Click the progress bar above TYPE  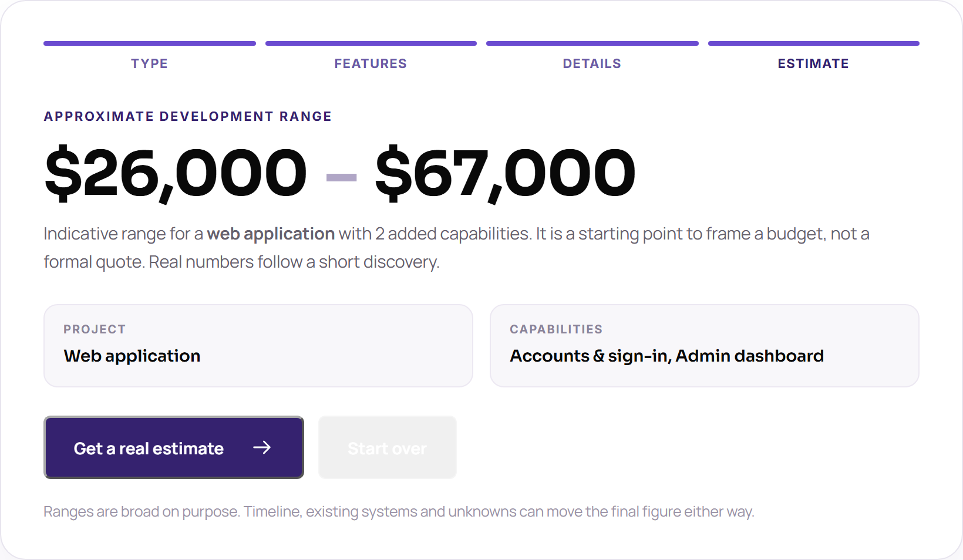pyautogui.click(x=150, y=43)
